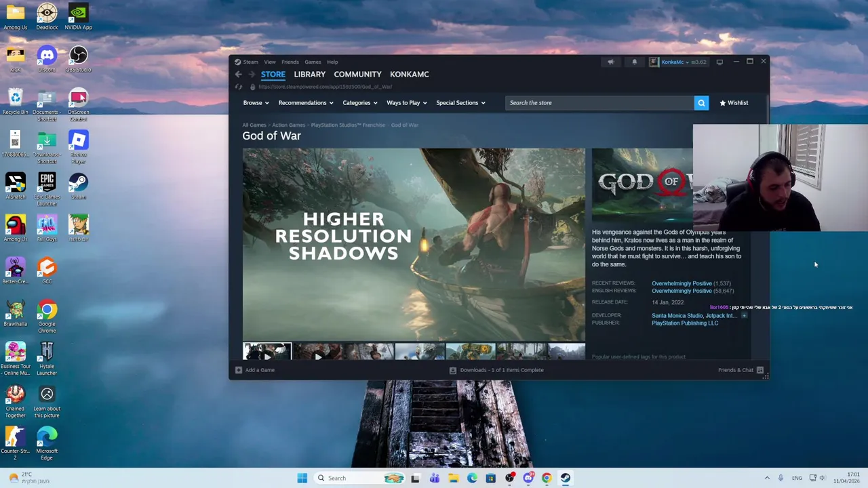Open Epic Games Launcher desktop icon
This screenshot has height=488, width=868.
pos(47,190)
